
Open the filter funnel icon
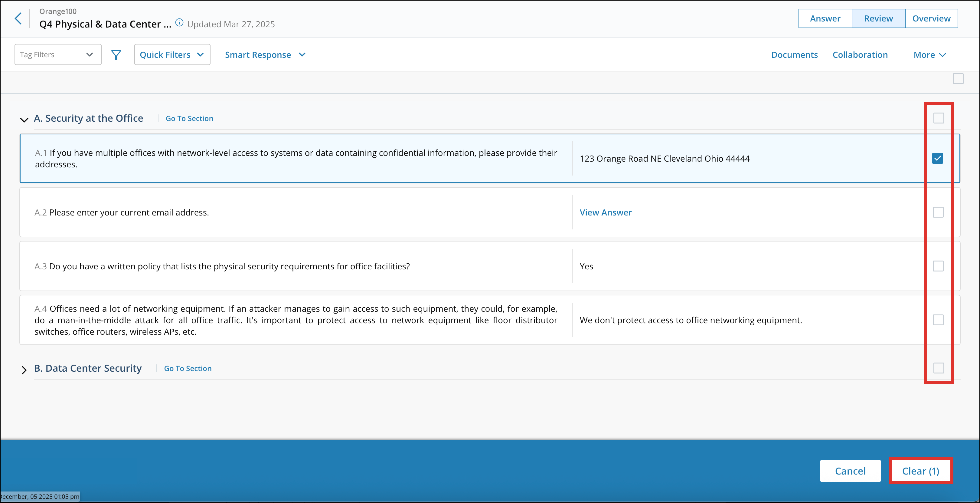click(116, 54)
